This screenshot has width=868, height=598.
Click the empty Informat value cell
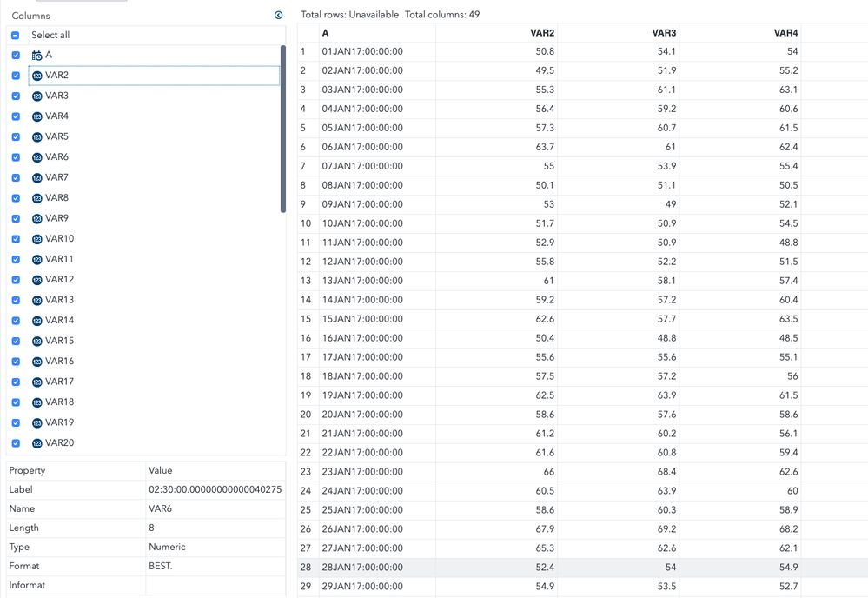point(215,585)
